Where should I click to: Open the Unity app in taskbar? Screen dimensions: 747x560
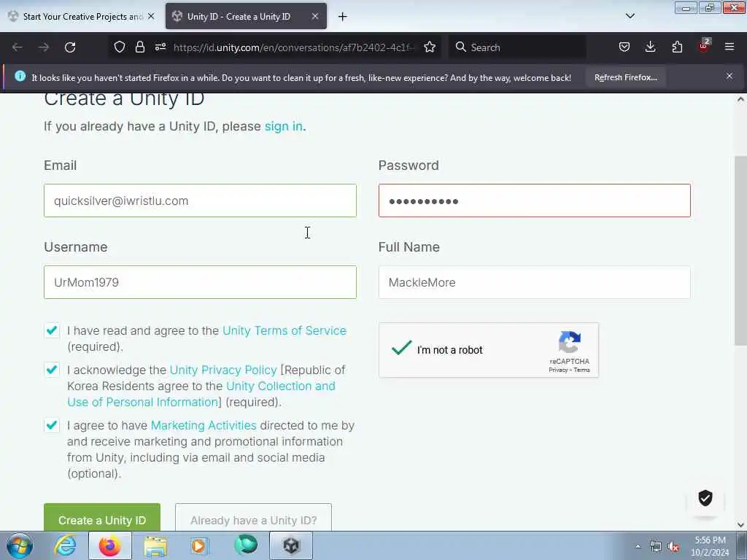click(291, 545)
